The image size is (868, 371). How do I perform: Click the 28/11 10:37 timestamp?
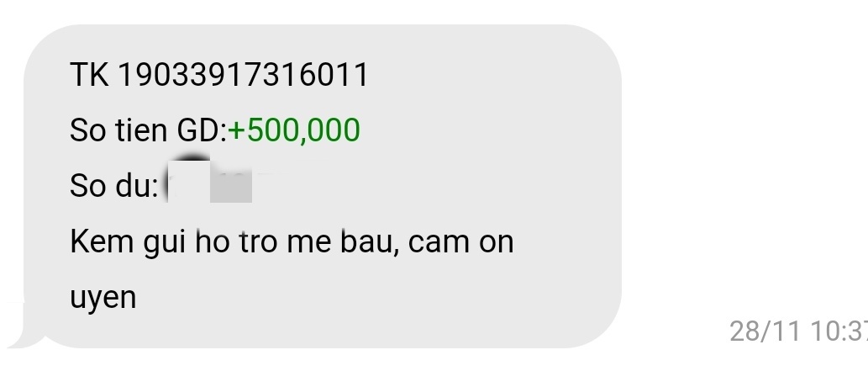[799, 331]
